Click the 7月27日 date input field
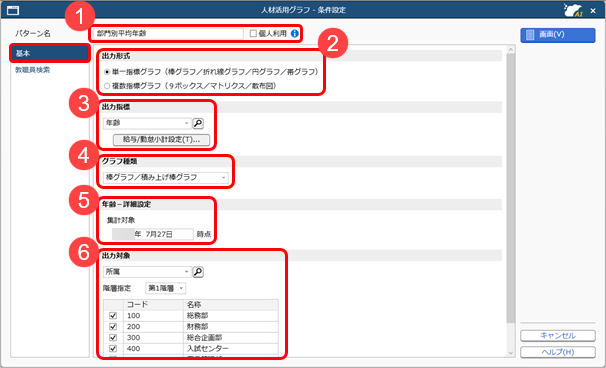The height and width of the screenshot is (368, 606). [x=153, y=234]
